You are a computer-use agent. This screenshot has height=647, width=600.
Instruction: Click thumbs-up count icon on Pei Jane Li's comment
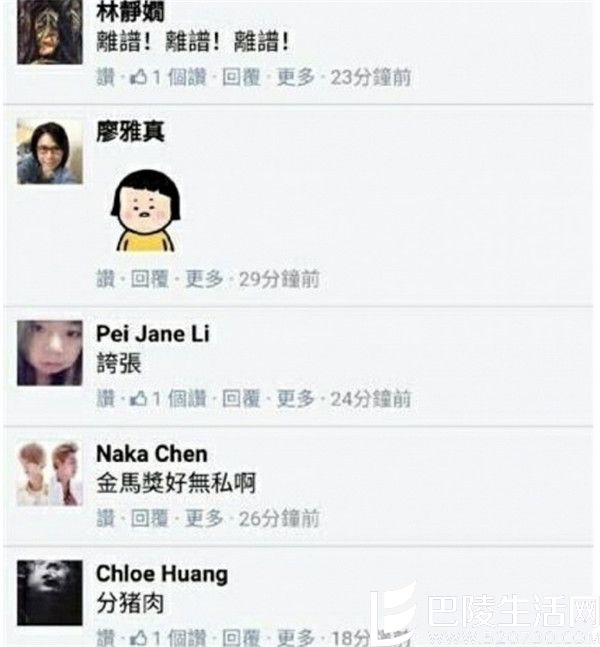tap(138, 399)
